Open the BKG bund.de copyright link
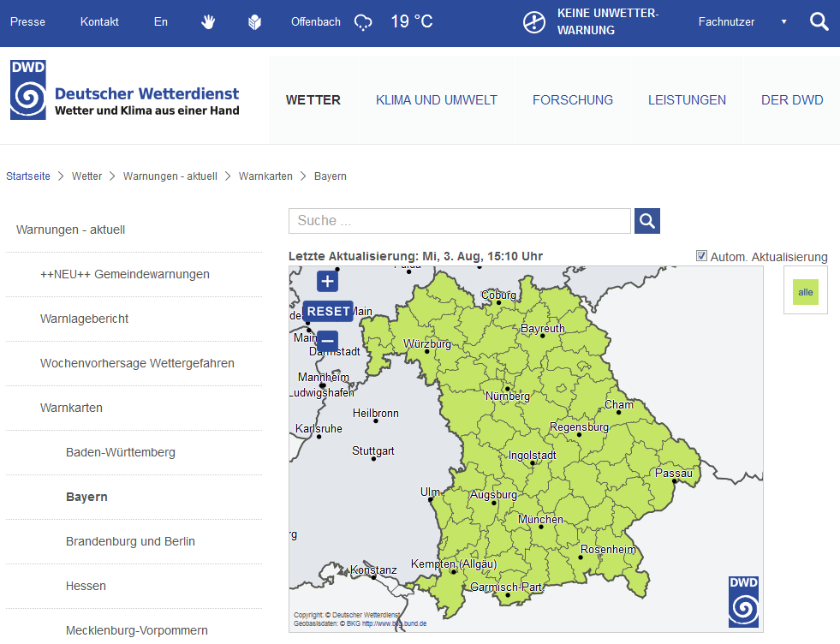The width and height of the screenshot is (840, 644). click(x=394, y=623)
